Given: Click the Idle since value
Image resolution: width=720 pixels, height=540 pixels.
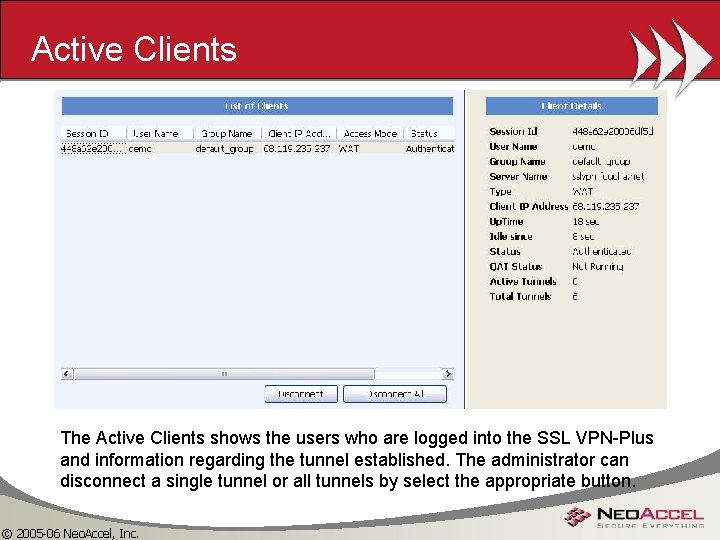Looking at the screenshot, I should click(x=583, y=237).
